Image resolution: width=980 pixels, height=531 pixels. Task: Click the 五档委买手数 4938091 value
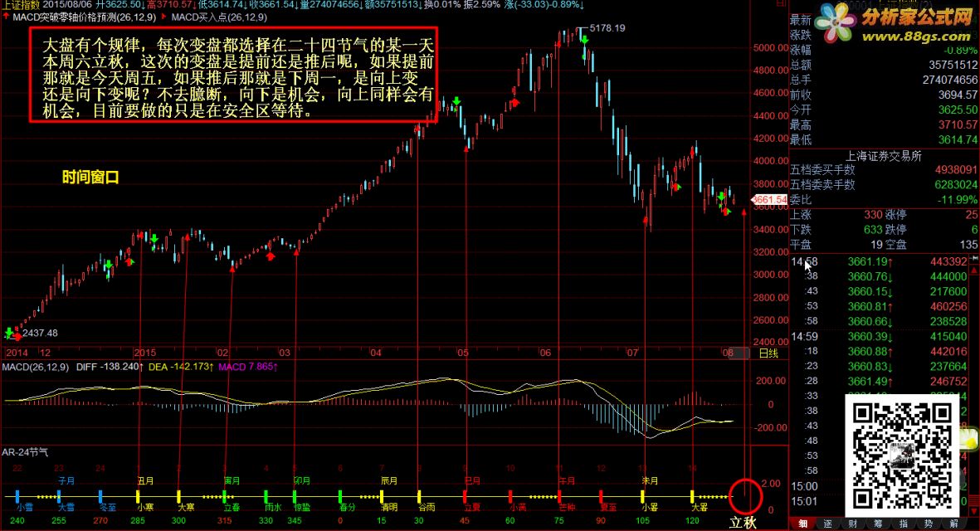coord(956,169)
